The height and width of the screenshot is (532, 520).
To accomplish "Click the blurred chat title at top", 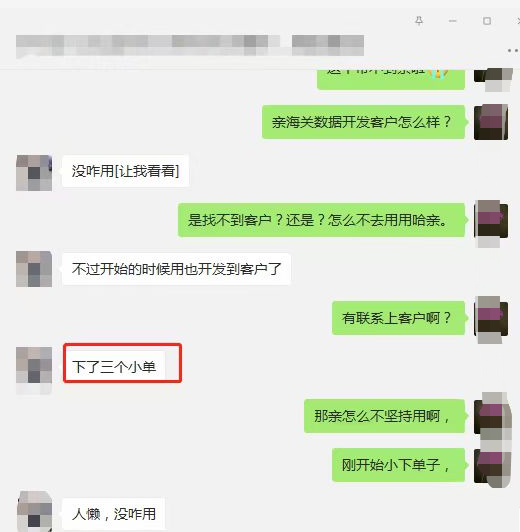I will click(190, 45).
